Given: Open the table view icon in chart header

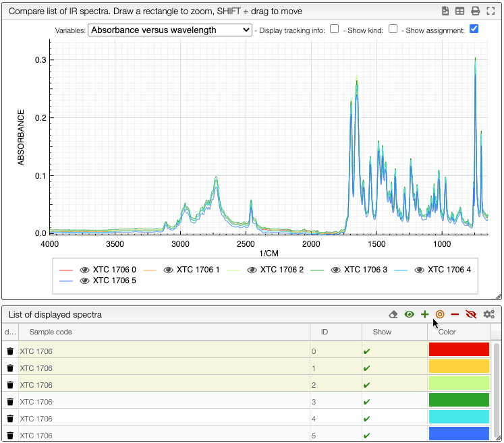Looking at the screenshot, I should [x=460, y=11].
